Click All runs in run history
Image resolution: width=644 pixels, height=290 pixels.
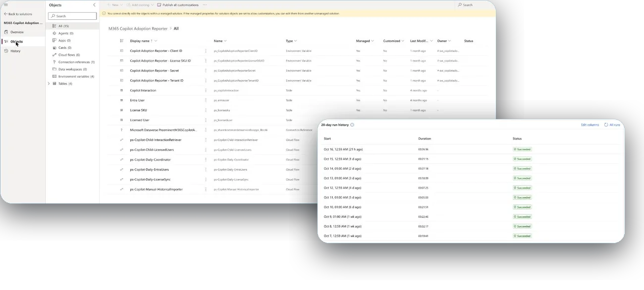[x=612, y=125]
